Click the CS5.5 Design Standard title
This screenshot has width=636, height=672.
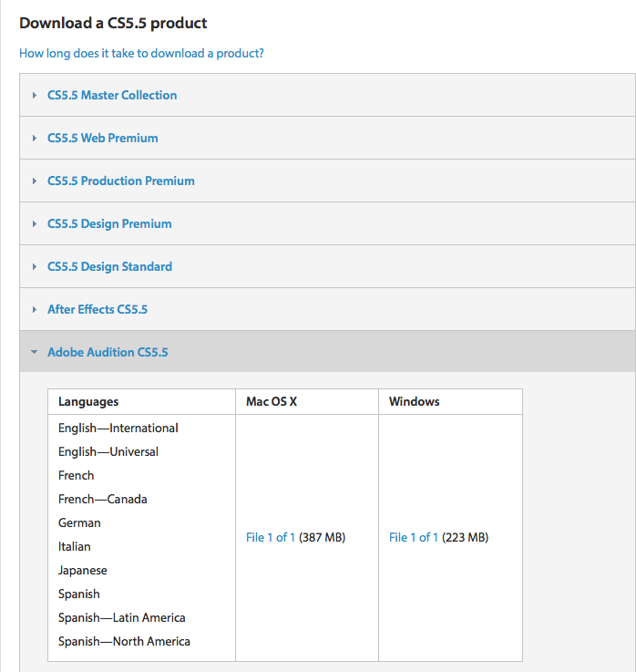(x=109, y=266)
